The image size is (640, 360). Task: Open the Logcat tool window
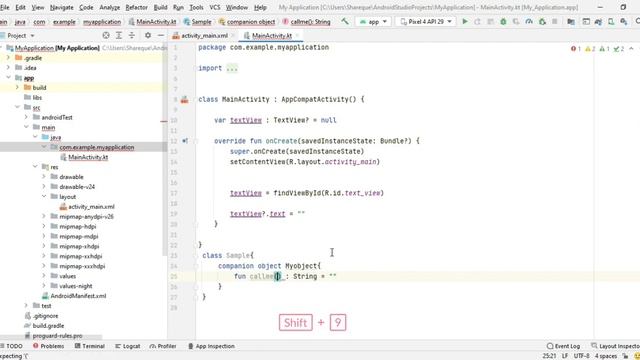pos(128,346)
